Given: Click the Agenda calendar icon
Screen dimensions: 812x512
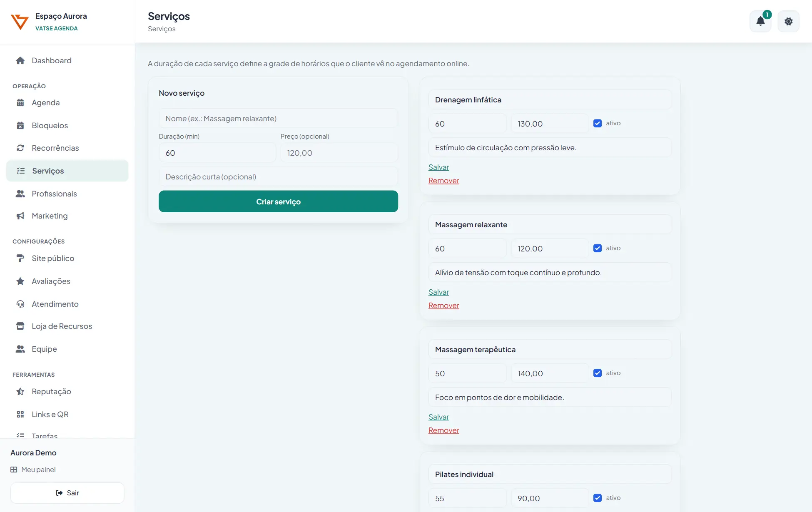Looking at the screenshot, I should click(20, 103).
